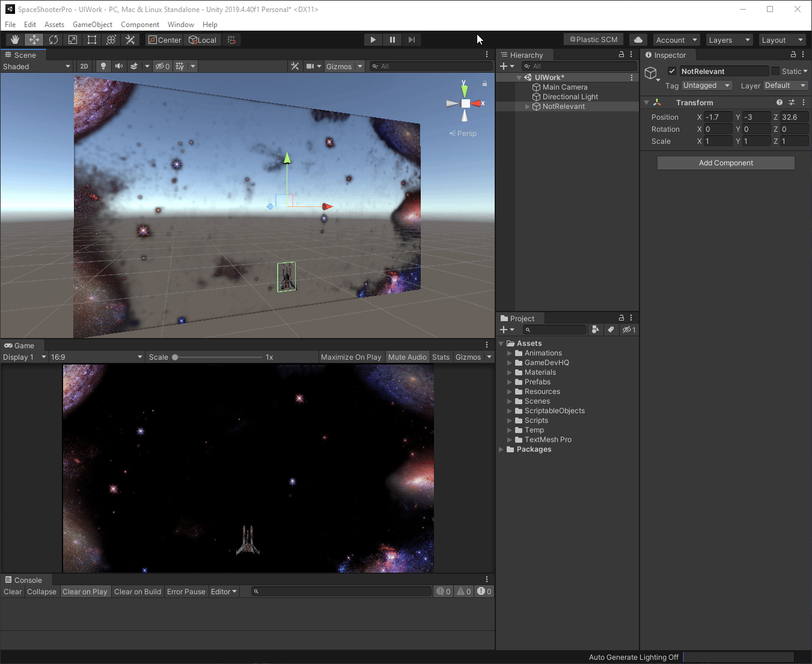Click the Add Component button

coord(725,163)
